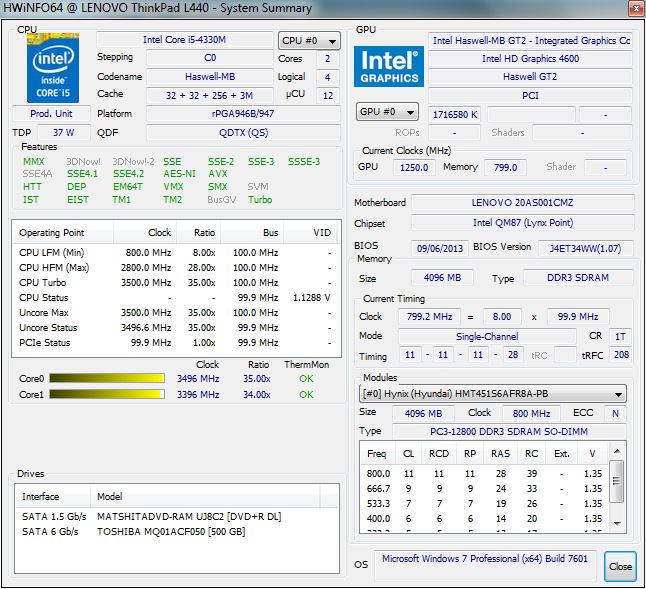Click the Stepping C0 field
The height and width of the screenshot is (589, 646).
tap(210, 58)
